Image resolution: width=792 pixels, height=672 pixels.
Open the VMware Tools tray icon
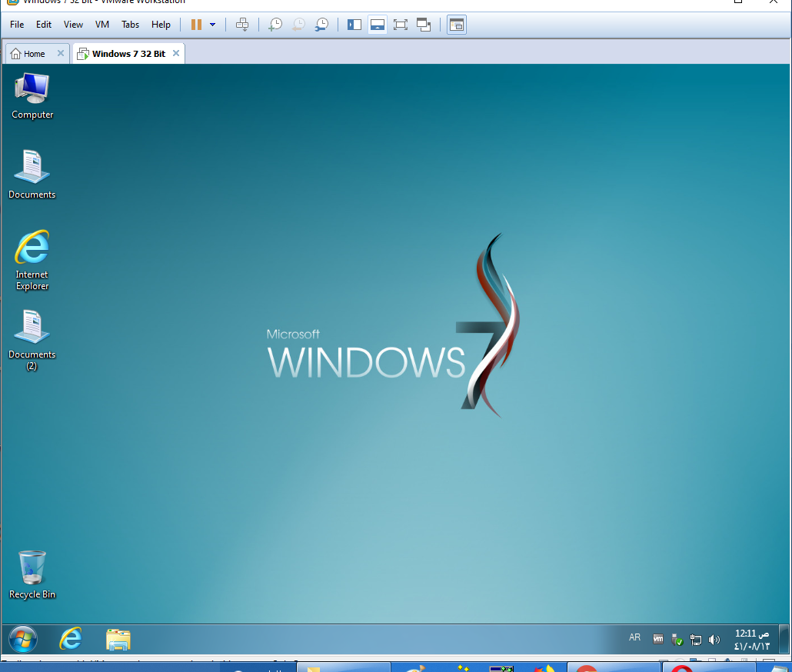click(658, 639)
